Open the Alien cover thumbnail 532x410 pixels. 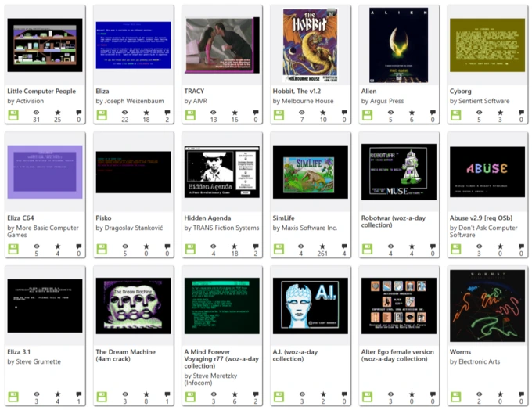(x=399, y=45)
